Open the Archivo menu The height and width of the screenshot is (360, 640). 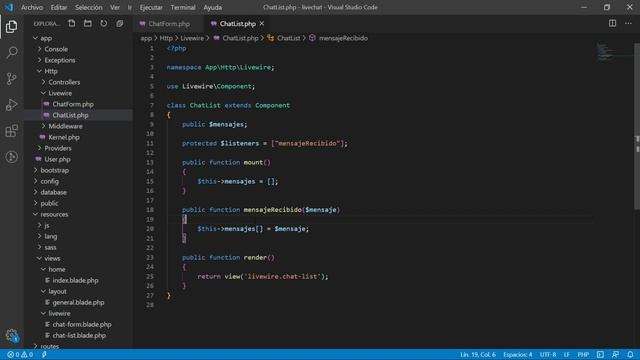(32, 7)
